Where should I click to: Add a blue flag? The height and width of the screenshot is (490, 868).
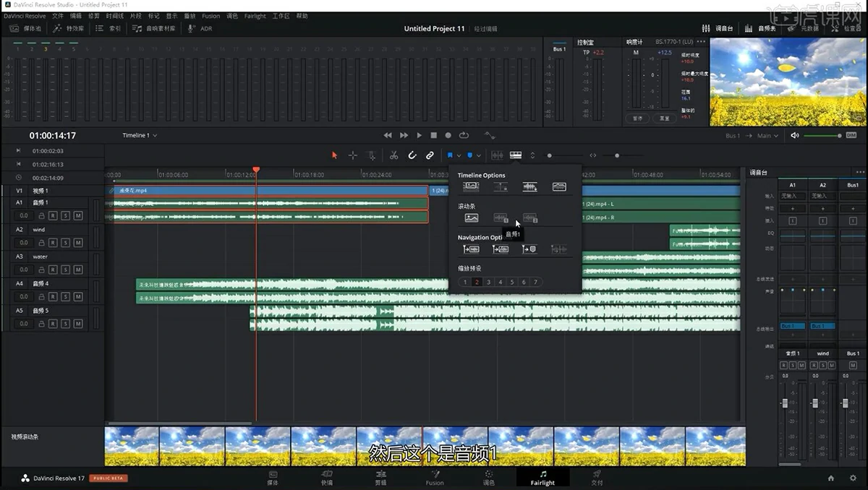tap(450, 155)
